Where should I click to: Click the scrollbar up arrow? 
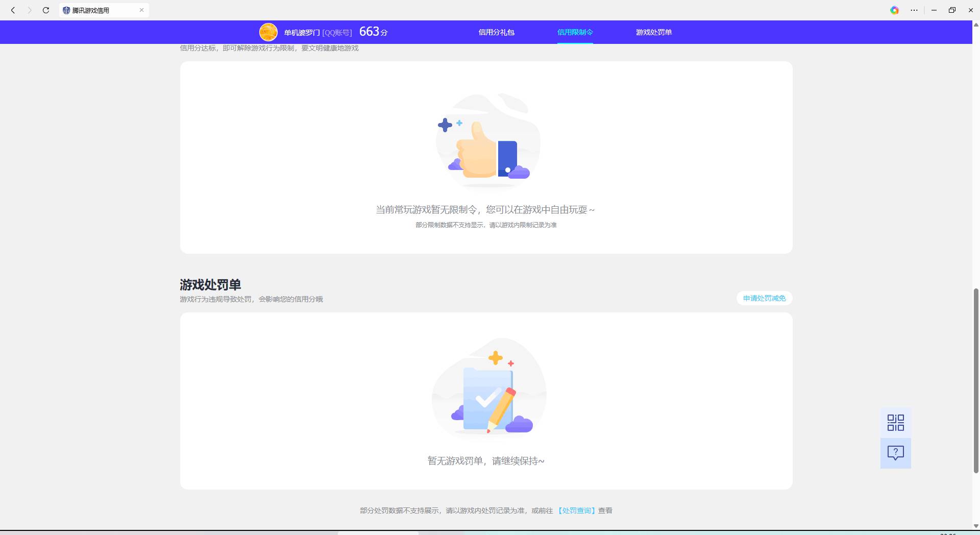[x=975, y=25]
